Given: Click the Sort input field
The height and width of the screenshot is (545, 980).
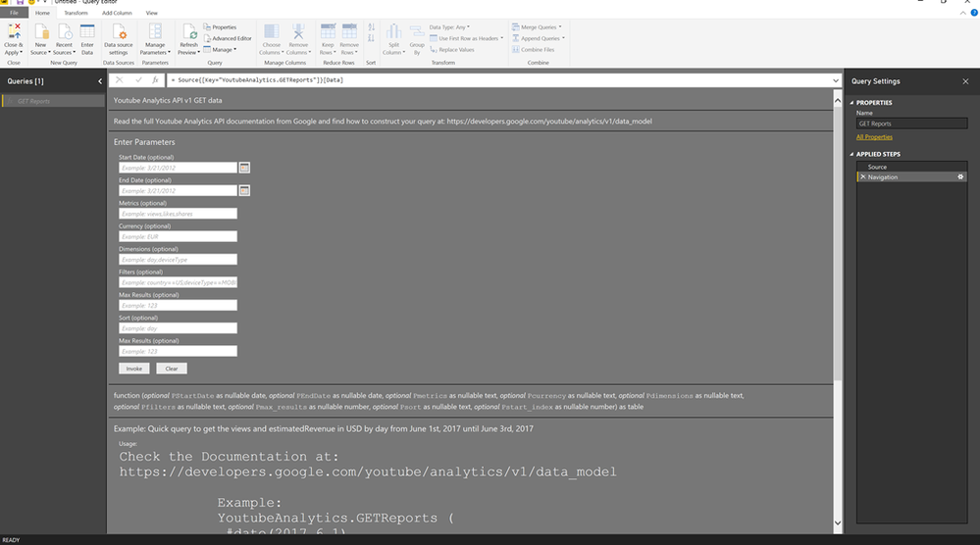Looking at the screenshot, I should (179, 328).
